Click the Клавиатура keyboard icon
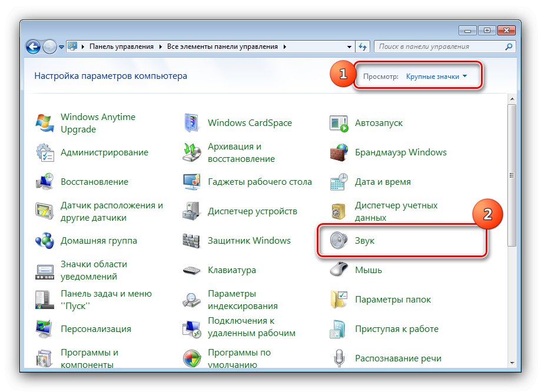Image resolution: width=541 pixels, height=392 pixels. tap(192, 270)
